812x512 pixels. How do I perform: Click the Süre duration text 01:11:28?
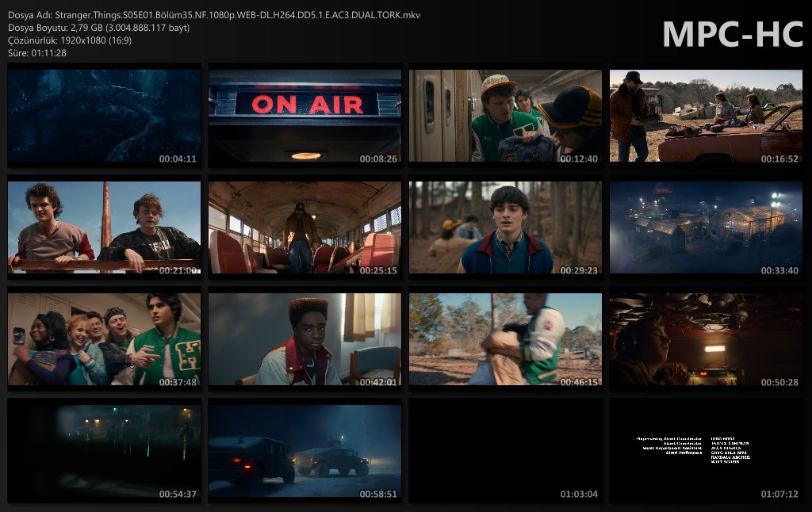point(36,53)
